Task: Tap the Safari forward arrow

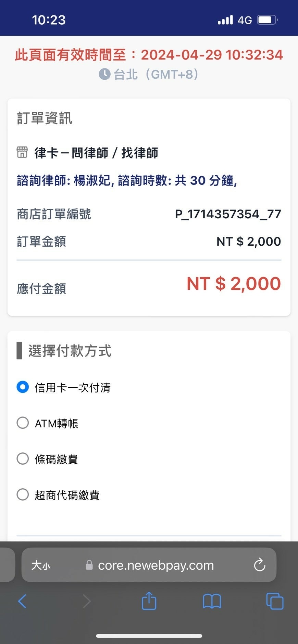Action: tap(87, 601)
